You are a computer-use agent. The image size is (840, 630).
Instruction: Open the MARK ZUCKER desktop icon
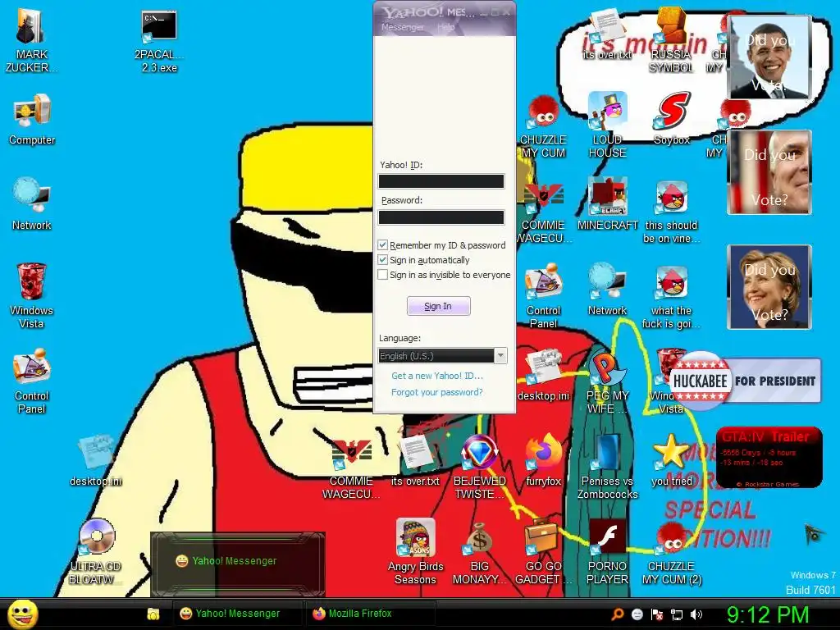click(31, 39)
